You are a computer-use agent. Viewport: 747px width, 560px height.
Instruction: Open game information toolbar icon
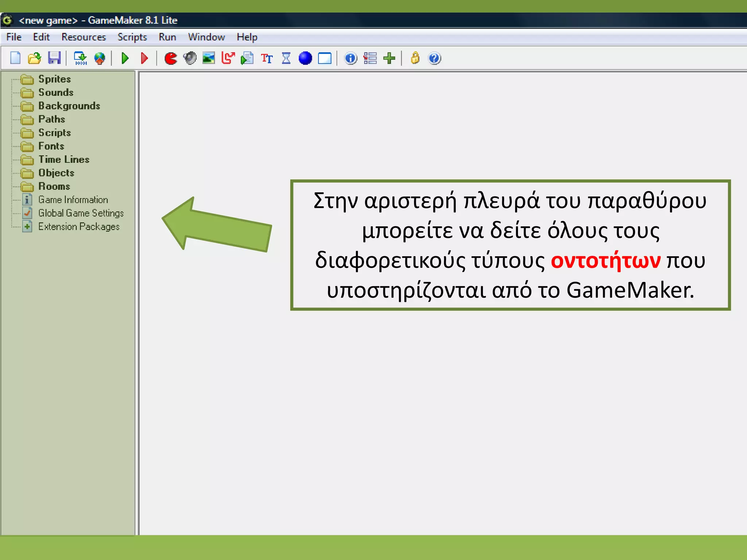pyautogui.click(x=351, y=58)
